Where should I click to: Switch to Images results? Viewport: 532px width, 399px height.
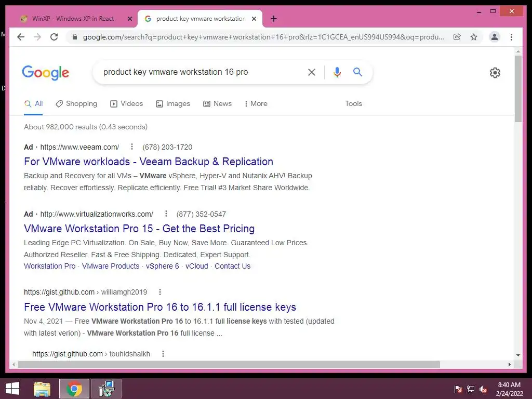pos(172,103)
